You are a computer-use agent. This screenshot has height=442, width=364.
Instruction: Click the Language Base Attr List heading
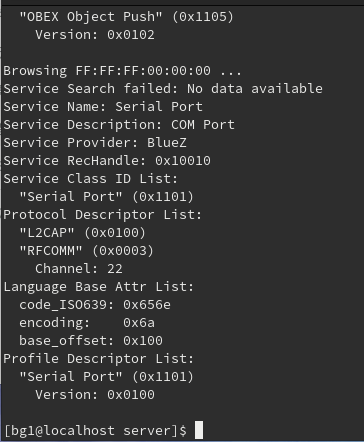click(99, 287)
